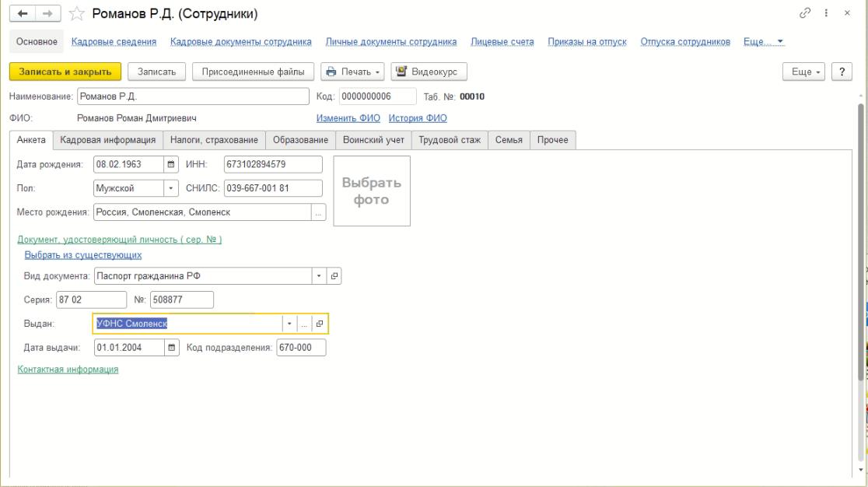This screenshot has height=487, width=868.
Task: Expand the Вид документа dropdown
Action: (x=318, y=275)
